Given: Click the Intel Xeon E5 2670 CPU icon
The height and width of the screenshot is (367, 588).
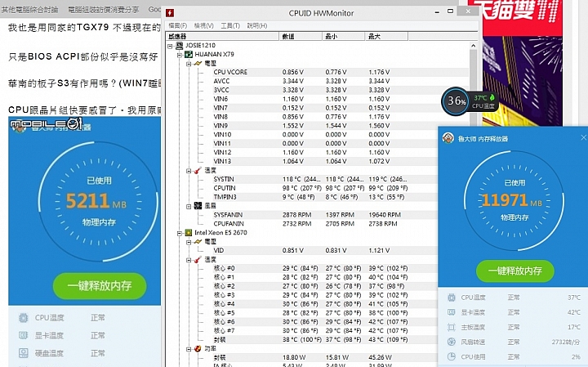Looking at the screenshot, I should (189, 233).
